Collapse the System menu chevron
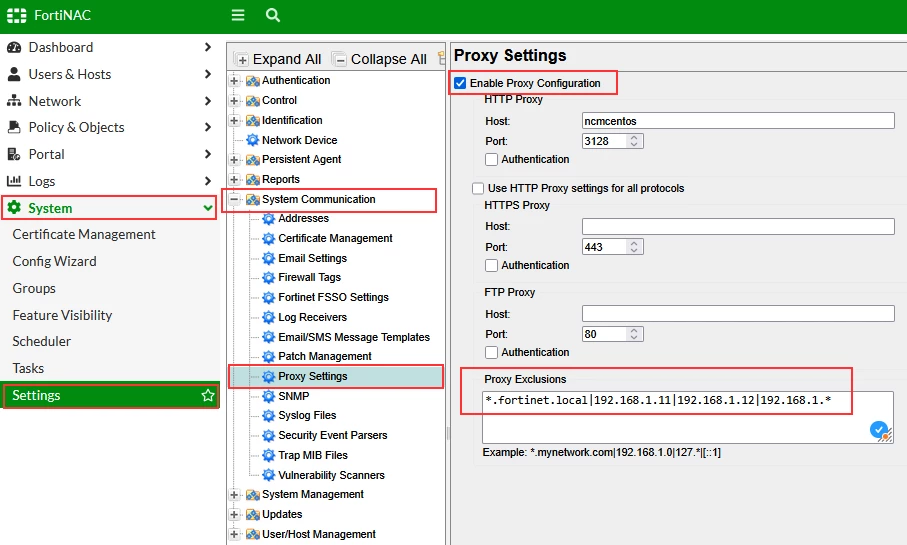Image resolution: width=907 pixels, height=545 pixels. [208, 208]
